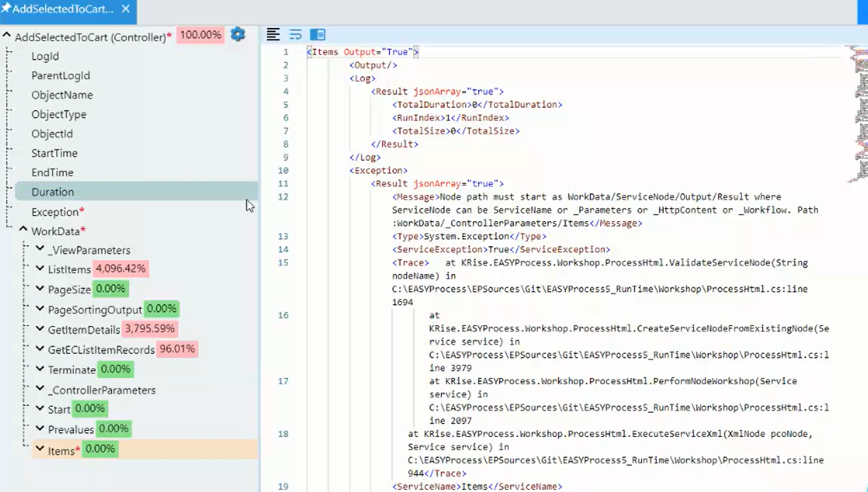Click the 100.00% badge on the root node
868x492 pixels.
click(x=201, y=35)
